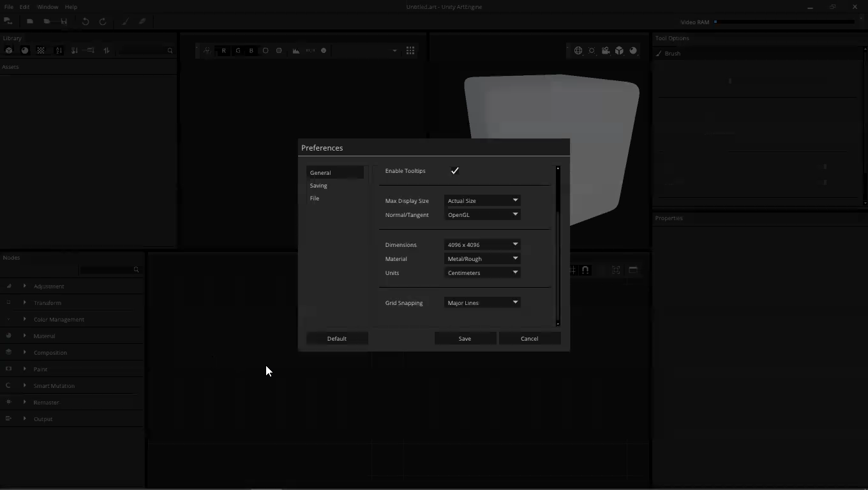Change the Units dropdown from Centimeters
868x490 pixels.
click(x=483, y=273)
